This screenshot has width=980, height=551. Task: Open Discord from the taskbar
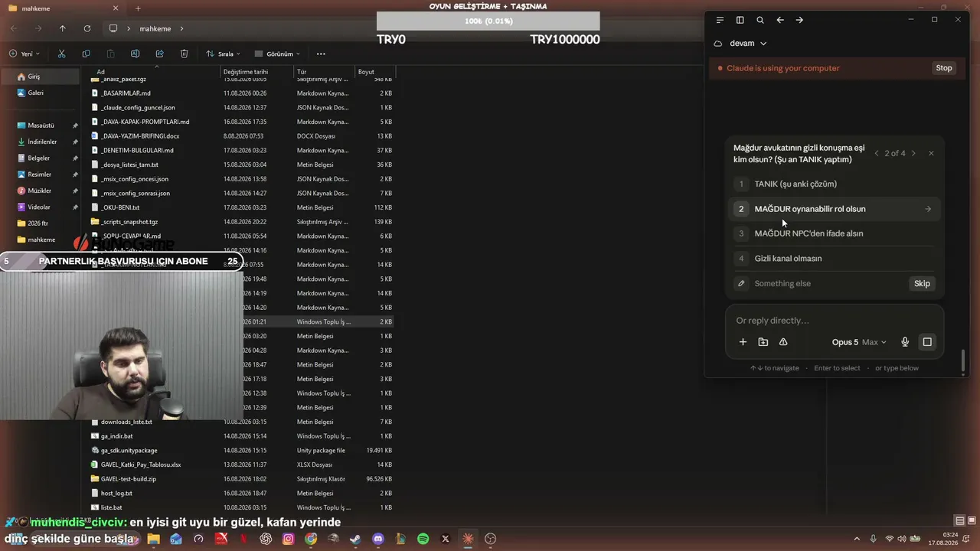coord(378,539)
